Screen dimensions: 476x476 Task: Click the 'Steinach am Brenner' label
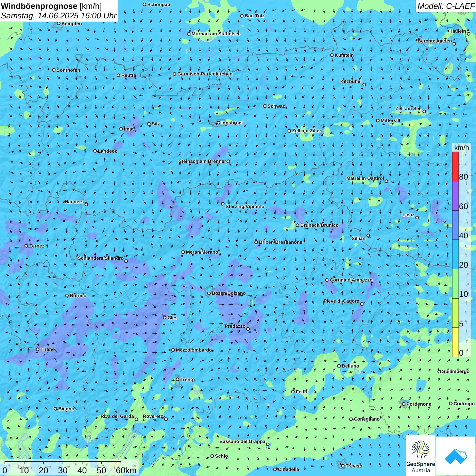coord(202,161)
